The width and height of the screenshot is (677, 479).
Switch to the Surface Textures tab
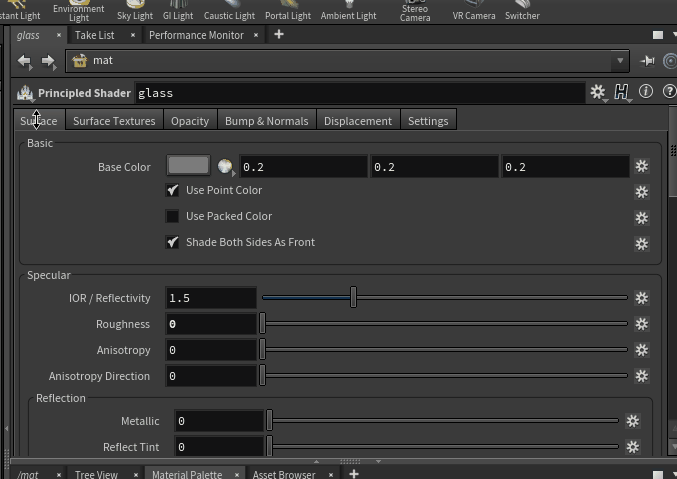[114, 121]
